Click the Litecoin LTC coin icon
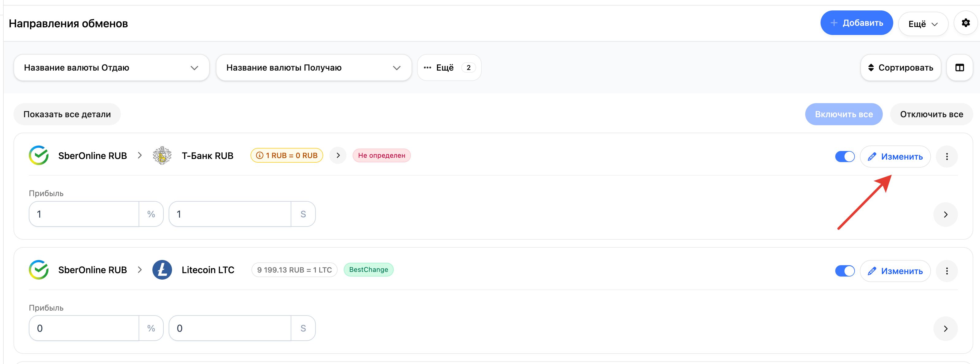The image size is (980, 364). point(162,270)
